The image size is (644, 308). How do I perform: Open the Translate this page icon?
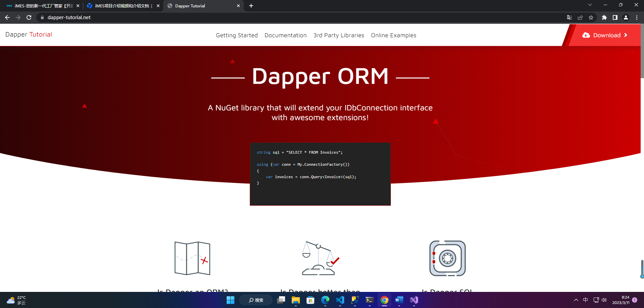(569, 17)
